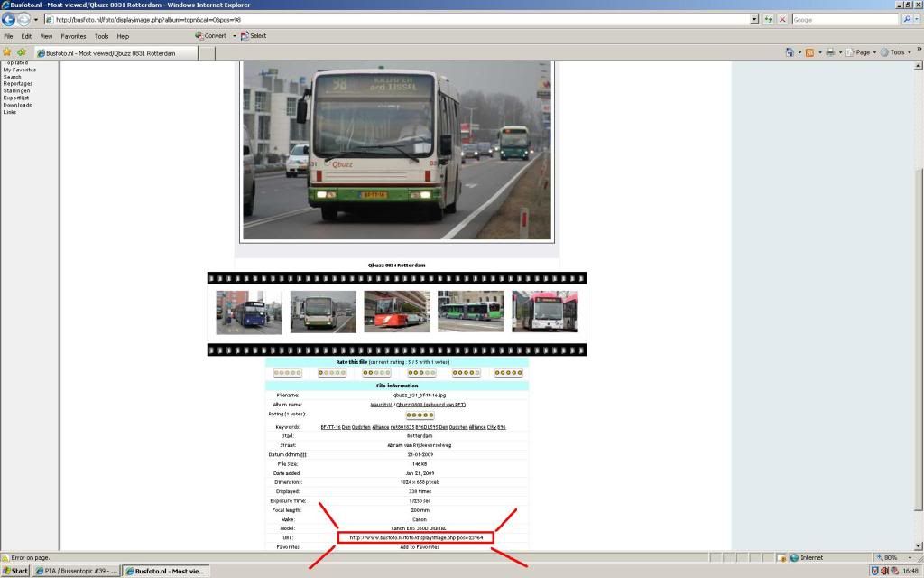Open the blue bus filmstrip thumbnail
Viewport: 924px width, 578px height.
click(249, 312)
